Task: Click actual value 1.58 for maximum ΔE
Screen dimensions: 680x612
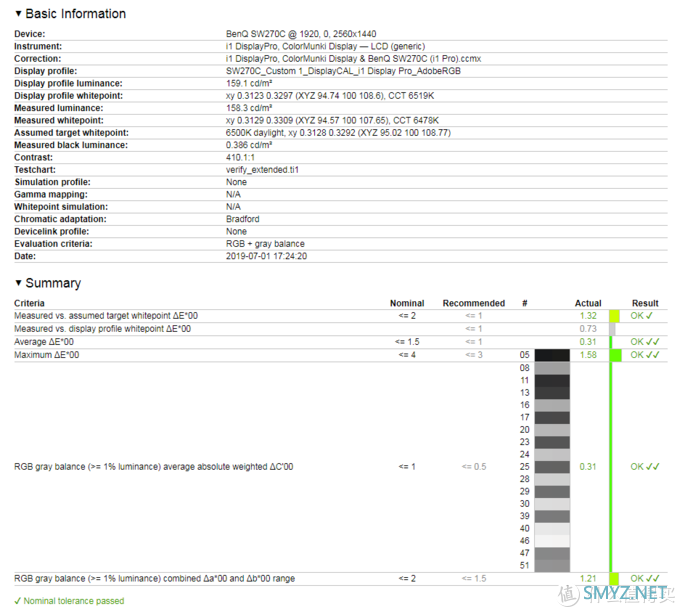Action: pos(588,355)
